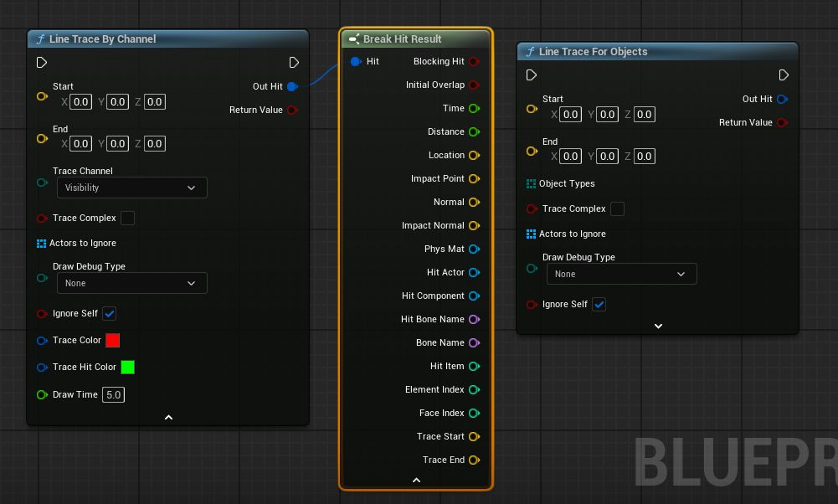Select the Line Trace By Channel node title

pos(102,39)
